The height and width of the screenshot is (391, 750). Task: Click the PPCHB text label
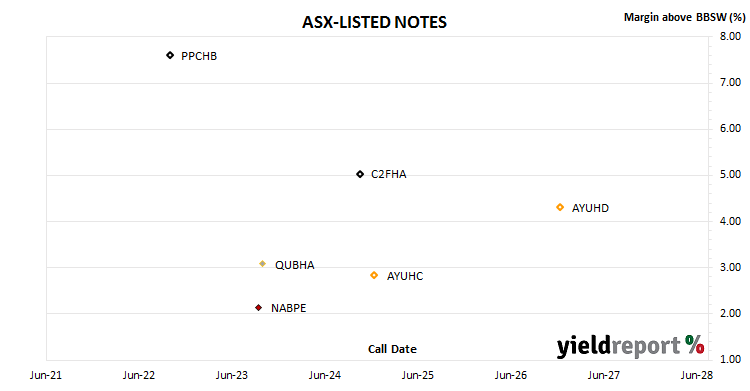point(199,56)
